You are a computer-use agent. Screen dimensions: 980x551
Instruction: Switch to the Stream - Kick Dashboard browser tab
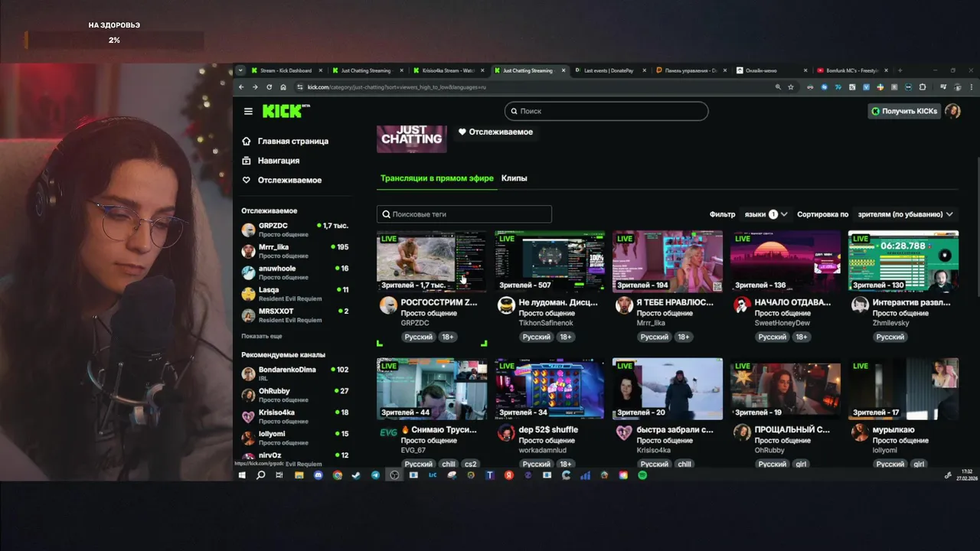(287, 70)
